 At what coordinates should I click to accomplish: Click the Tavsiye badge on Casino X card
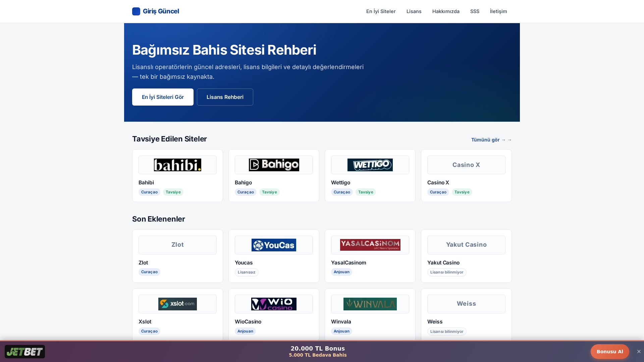[x=462, y=192]
